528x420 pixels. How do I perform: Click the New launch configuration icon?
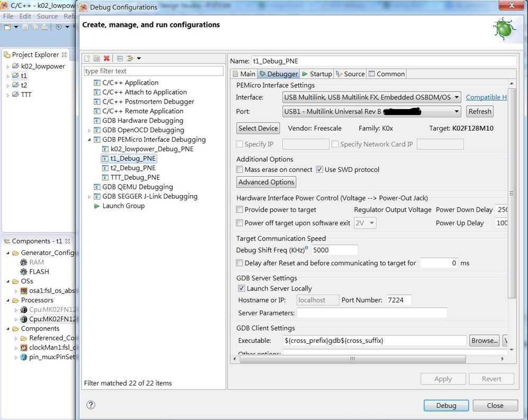click(x=87, y=59)
